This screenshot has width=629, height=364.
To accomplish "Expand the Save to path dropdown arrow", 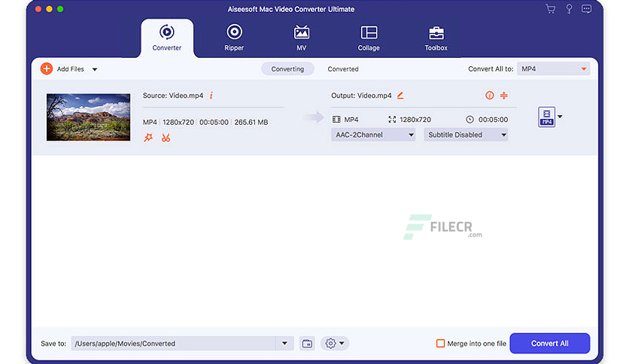I will pos(284,344).
